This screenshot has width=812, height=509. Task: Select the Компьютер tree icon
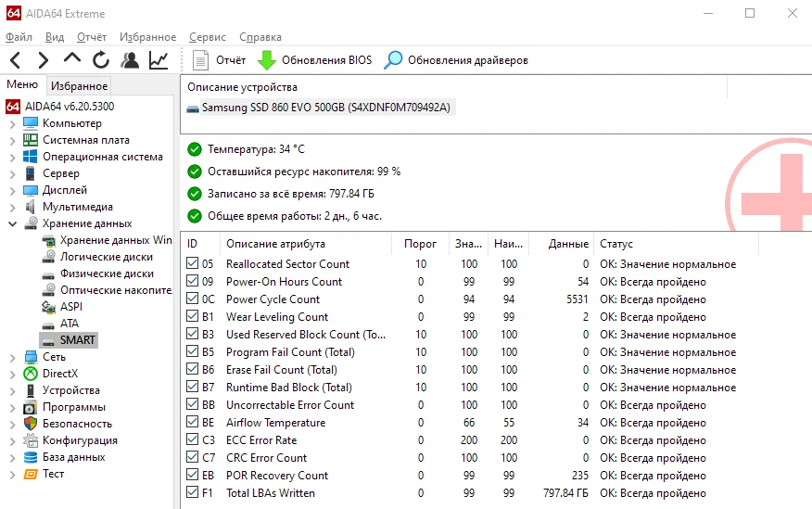point(31,123)
